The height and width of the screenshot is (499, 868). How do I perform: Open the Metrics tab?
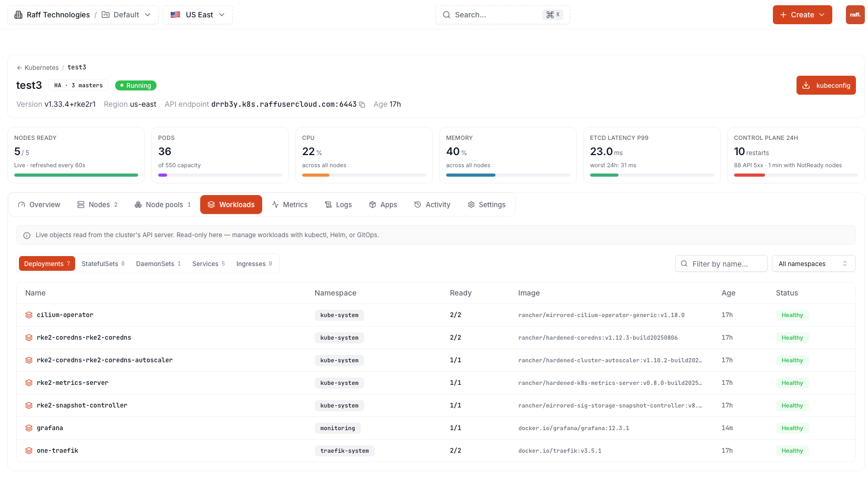(290, 205)
